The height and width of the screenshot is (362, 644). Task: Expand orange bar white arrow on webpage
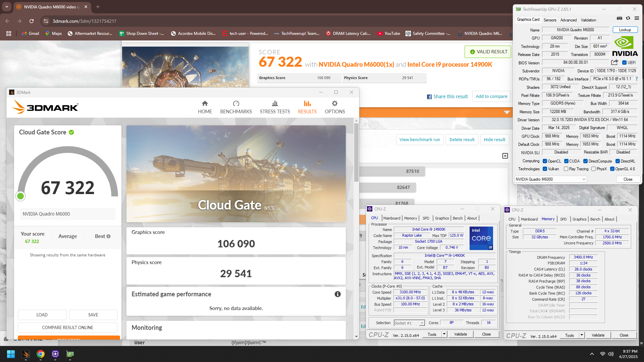click(x=507, y=112)
